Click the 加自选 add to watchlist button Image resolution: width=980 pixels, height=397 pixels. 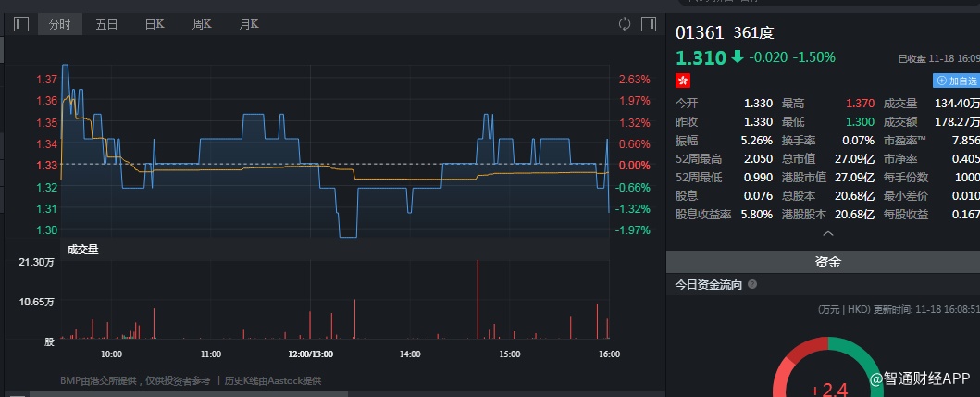[x=957, y=81]
